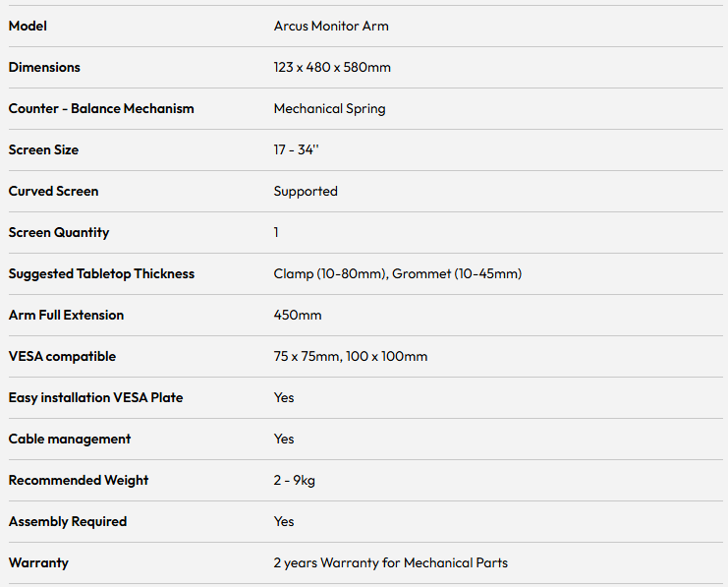Click the Screen Quantity label
This screenshot has height=587, width=728.
(59, 233)
